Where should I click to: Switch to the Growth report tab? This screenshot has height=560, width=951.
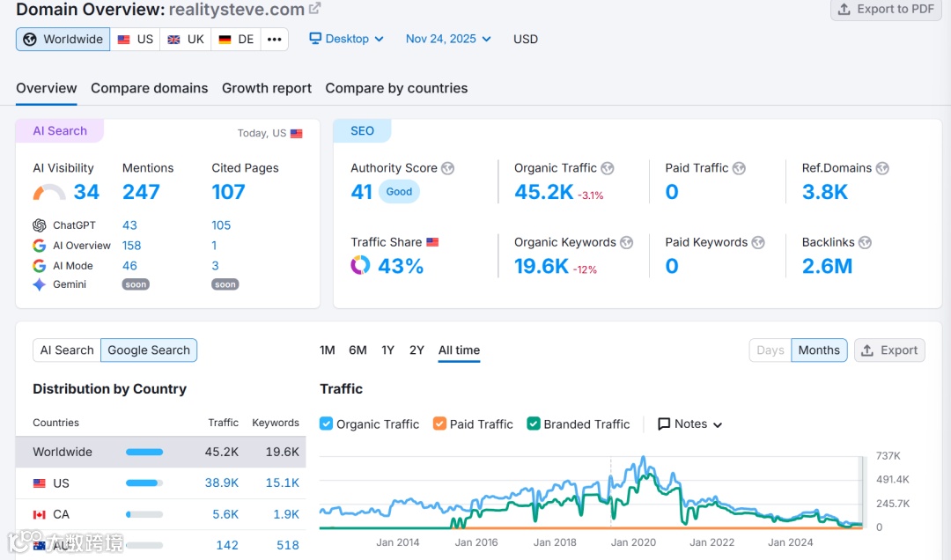pyautogui.click(x=267, y=88)
